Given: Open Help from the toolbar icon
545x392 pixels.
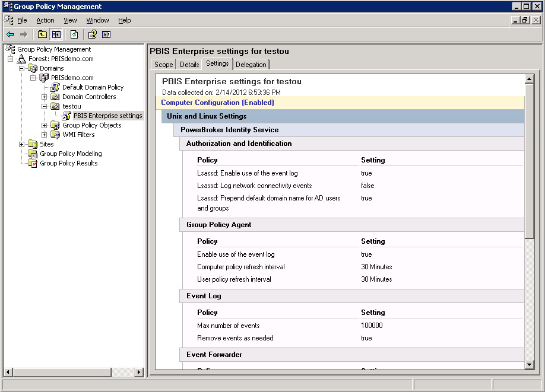Looking at the screenshot, I should click(93, 34).
